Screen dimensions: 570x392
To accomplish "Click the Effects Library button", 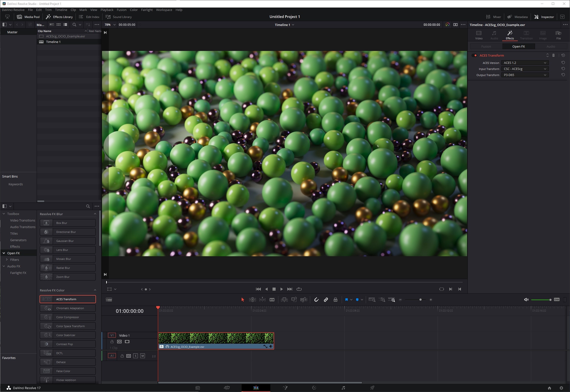I will (x=60, y=17).
